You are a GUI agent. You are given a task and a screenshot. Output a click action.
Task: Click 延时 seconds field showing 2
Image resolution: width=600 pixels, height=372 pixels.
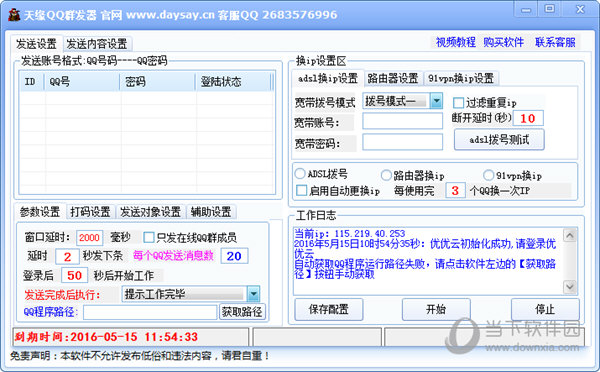click(x=67, y=256)
